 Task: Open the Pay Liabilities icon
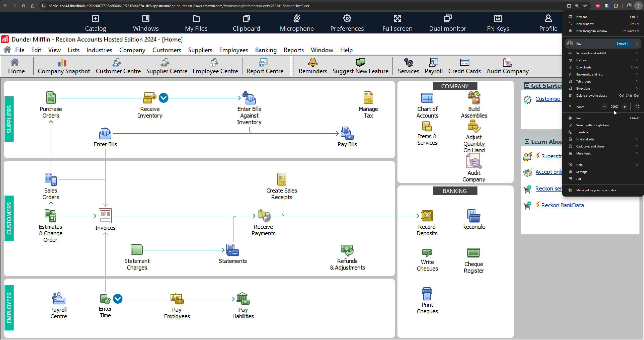(243, 299)
